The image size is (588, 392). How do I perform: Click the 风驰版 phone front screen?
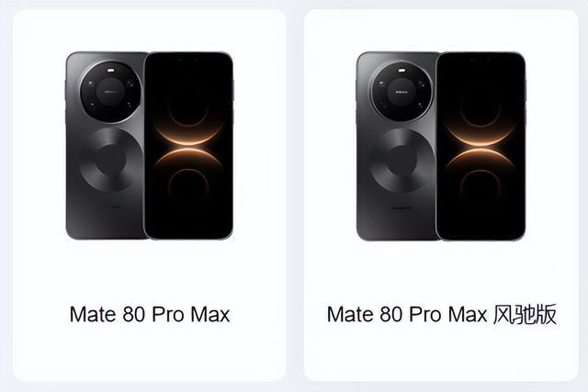pyautogui.click(x=481, y=146)
